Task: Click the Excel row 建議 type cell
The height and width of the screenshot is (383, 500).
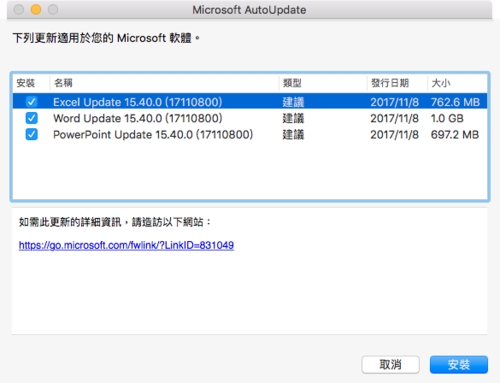Action: [x=293, y=102]
